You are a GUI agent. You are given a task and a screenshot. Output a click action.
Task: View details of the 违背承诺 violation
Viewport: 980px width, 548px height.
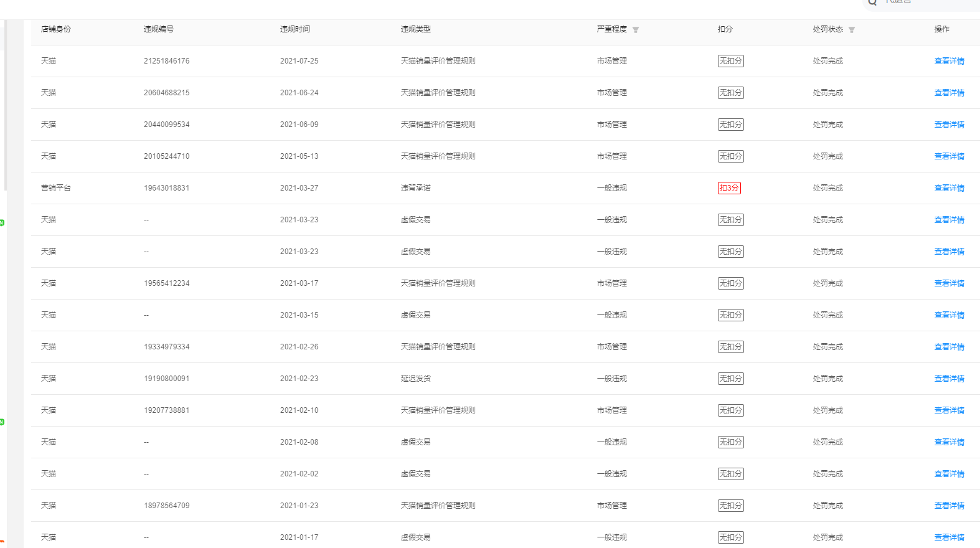(949, 188)
